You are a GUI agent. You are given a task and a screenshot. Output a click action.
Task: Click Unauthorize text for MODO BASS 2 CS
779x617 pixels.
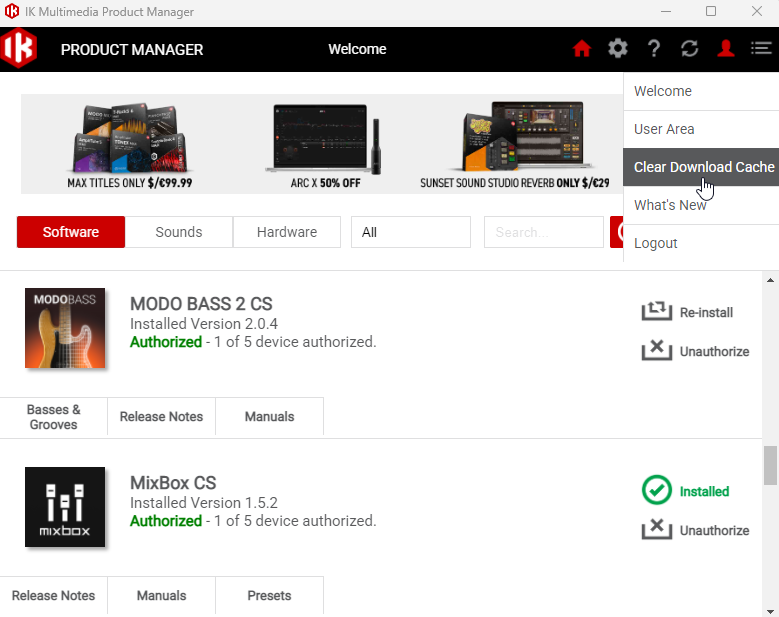pos(714,351)
